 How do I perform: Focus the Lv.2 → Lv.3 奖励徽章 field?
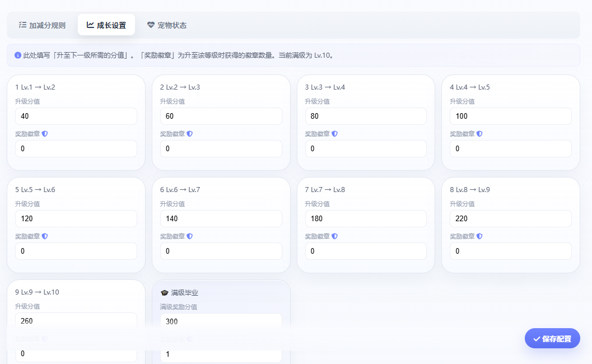221,148
